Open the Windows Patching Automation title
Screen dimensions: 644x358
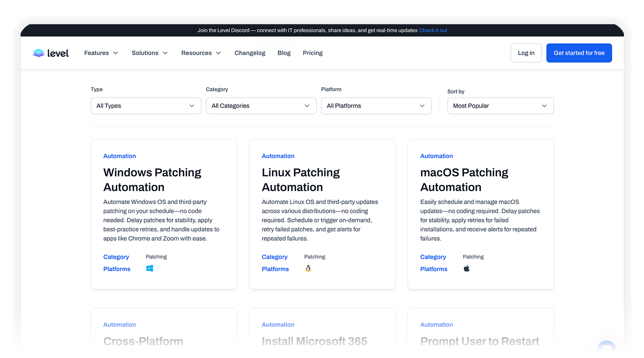pos(152,180)
